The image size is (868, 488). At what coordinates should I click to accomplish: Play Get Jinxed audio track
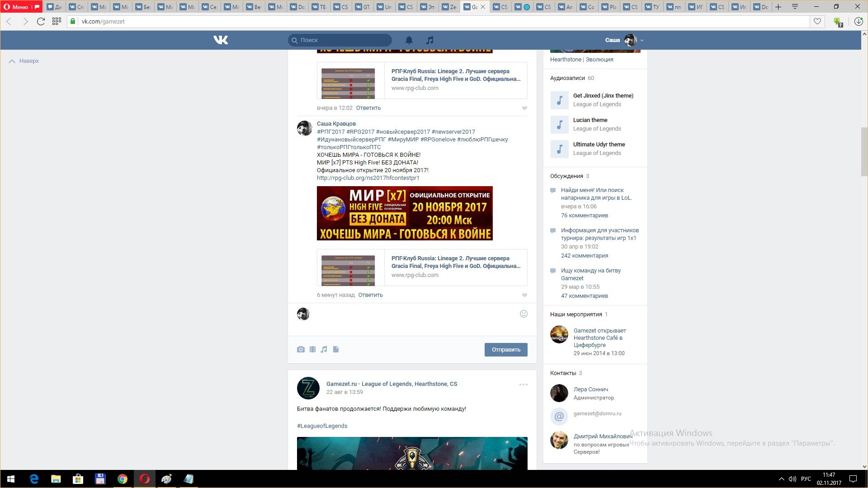[x=559, y=100]
